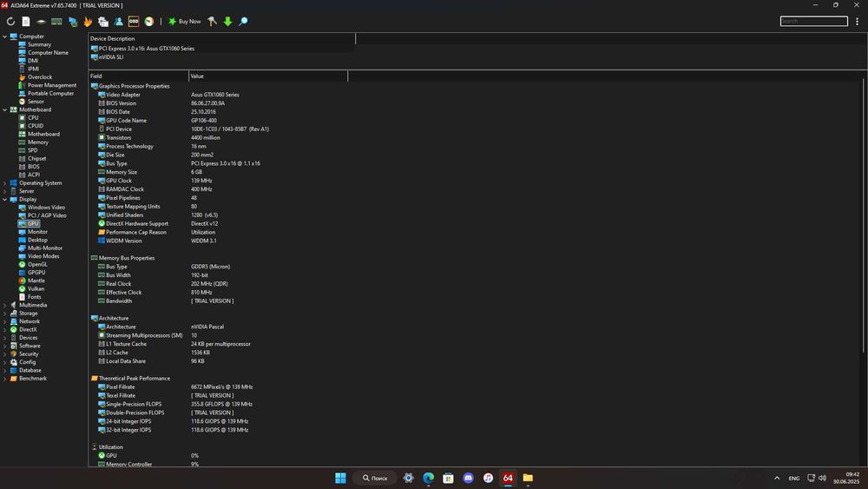Image resolution: width=868 pixels, height=489 pixels.
Task: Click the magnifier icon in toolbar
Action: coord(243,22)
